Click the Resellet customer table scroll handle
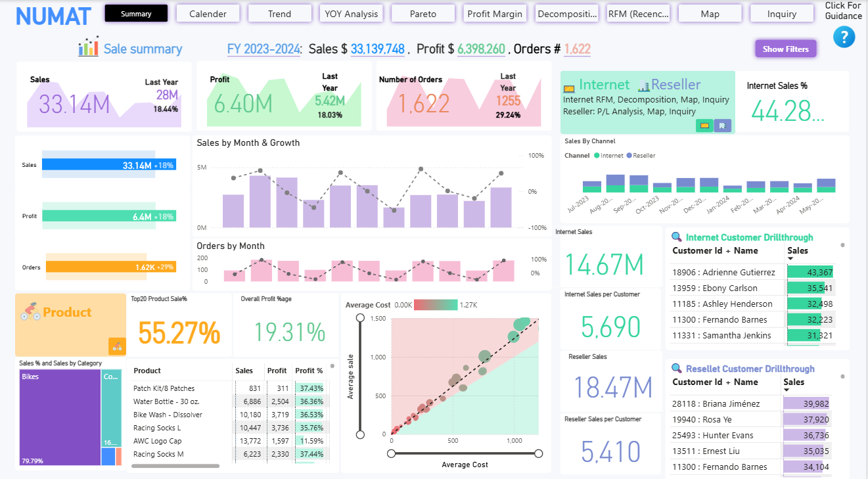Screen dimensions: 868x479 point(842,376)
